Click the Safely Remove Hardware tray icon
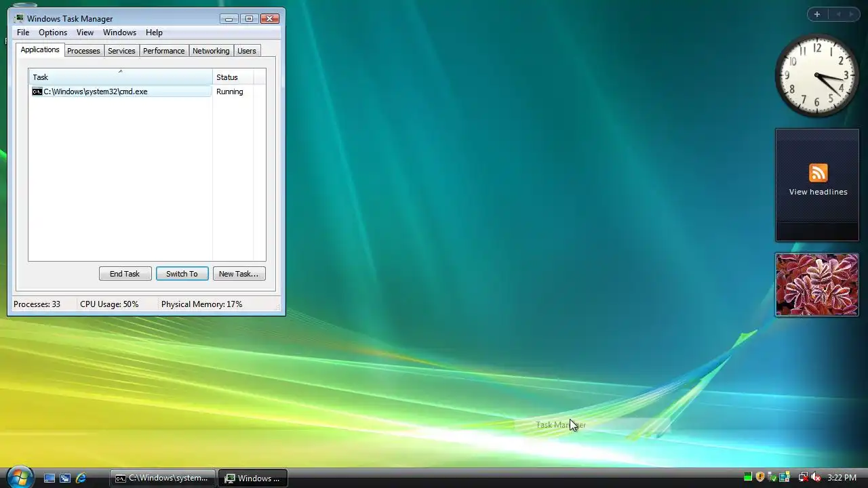868x488 pixels. (x=772, y=478)
